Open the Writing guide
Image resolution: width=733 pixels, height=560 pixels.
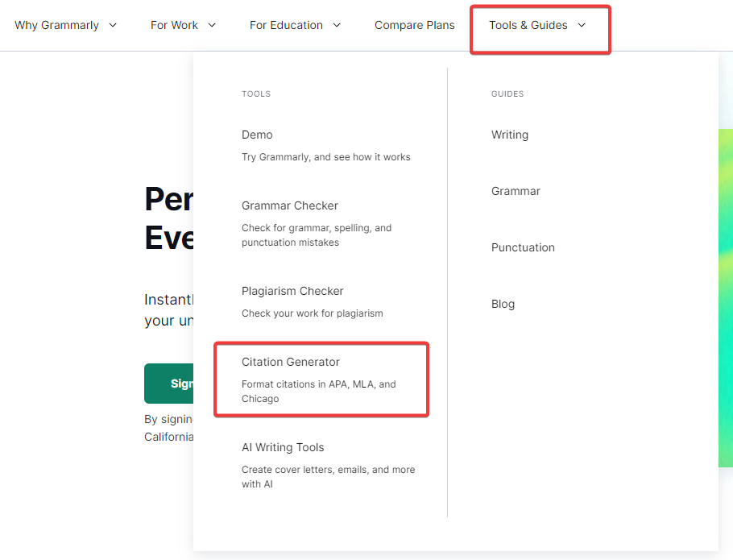click(509, 135)
